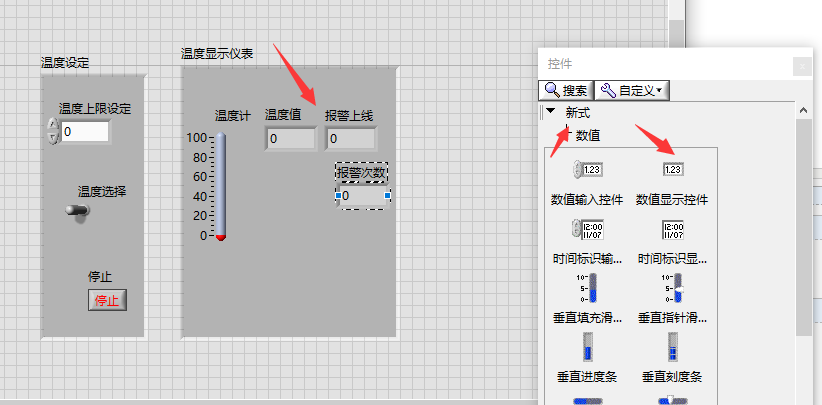
Task: Close the 控件 palette window
Action: tap(802, 67)
